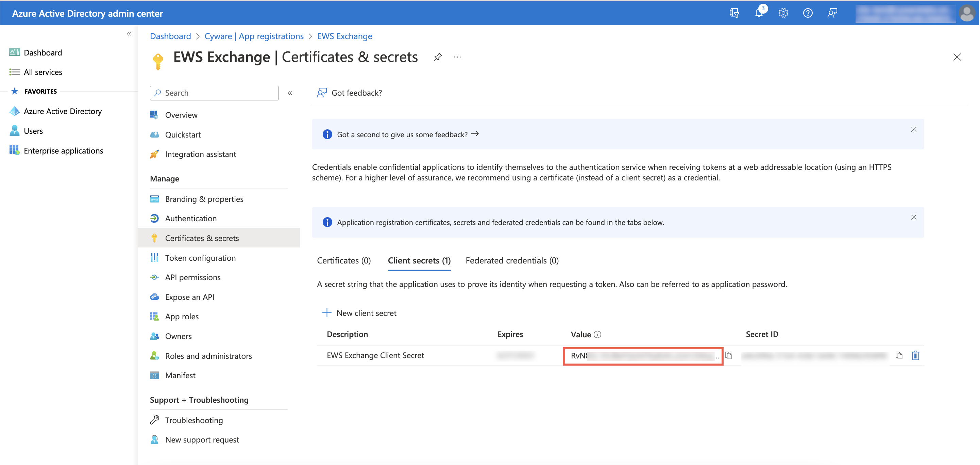The image size is (980, 465).
Task: Copy the client secret value
Action: point(728,355)
